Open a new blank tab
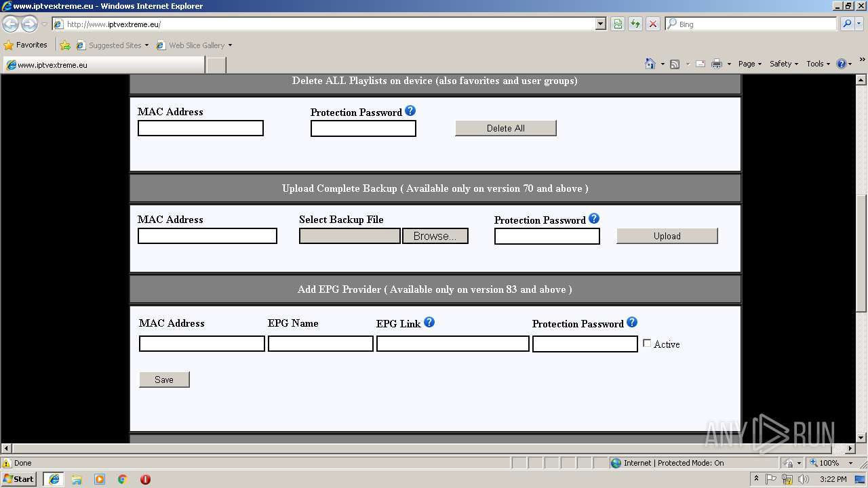The width and height of the screenshot is (868, 488). click(x=216, y=65)
